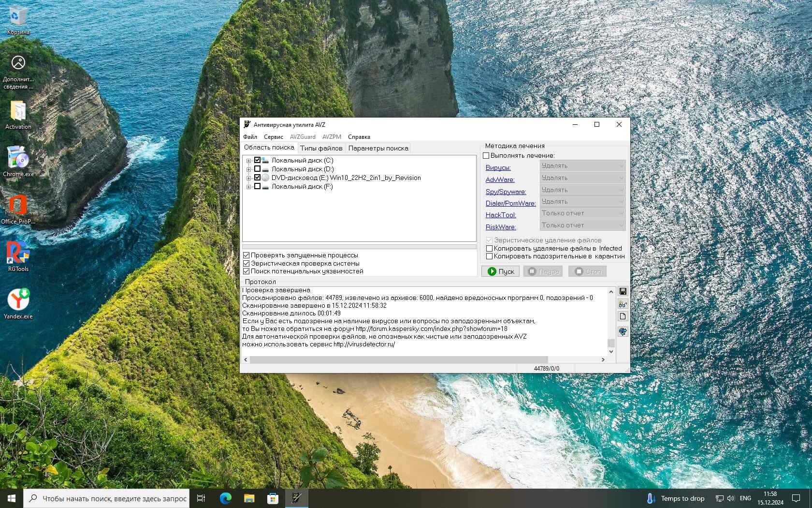Click the globe with arrows icon
812x508 pixels.
623,331
